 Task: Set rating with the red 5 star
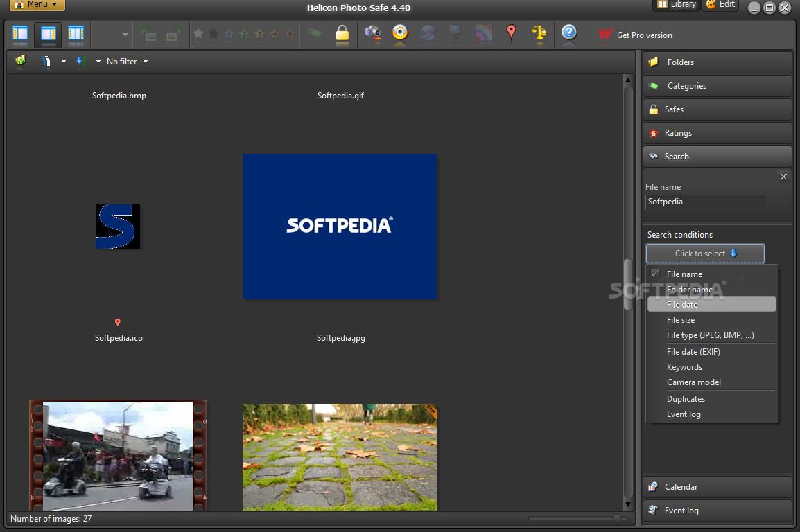click(290, 34)
